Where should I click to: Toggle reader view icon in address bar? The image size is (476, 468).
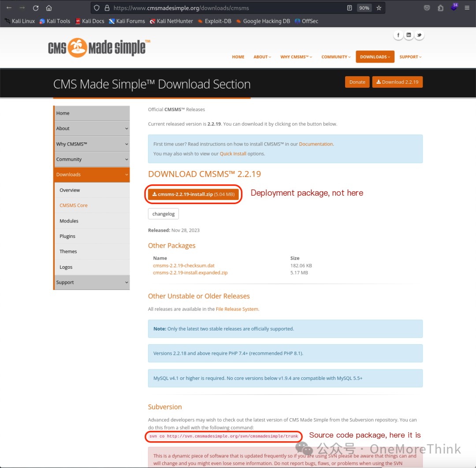(x=350, y=8)
